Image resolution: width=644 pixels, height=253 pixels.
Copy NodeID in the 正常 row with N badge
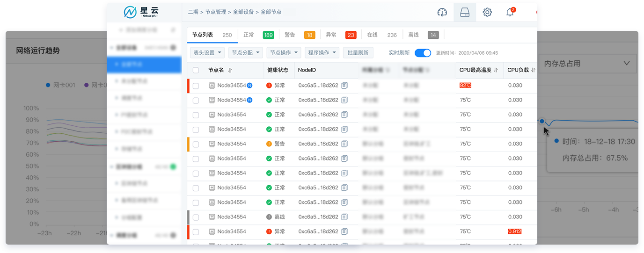pyautogui.click(x=344, y=100)
